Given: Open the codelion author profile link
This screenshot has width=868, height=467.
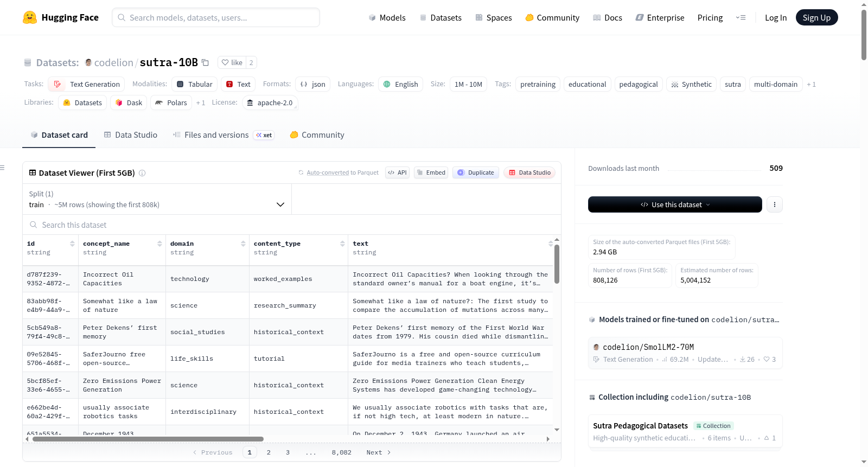Looking at the screenshot, I should (114, 62).
